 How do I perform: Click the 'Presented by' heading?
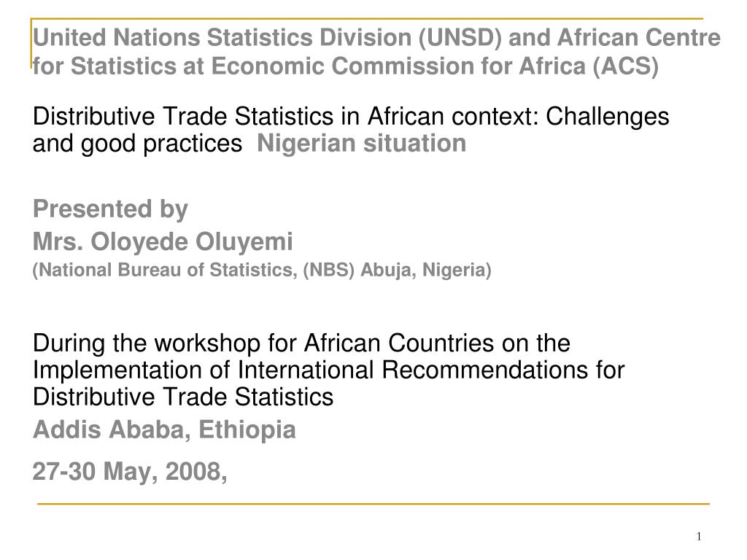pos(111,209)
